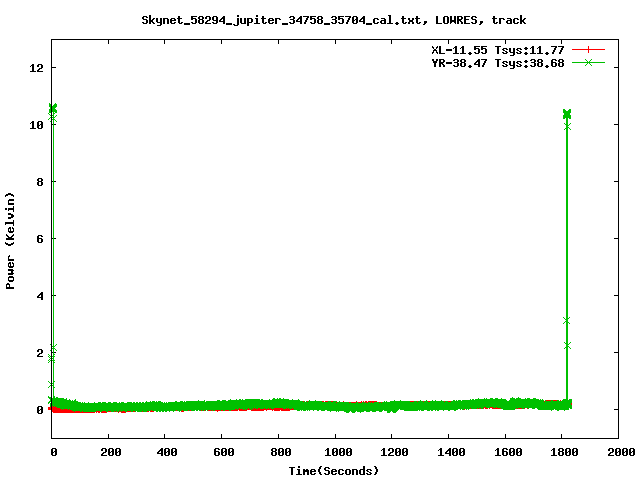Click the green YR legend line sample
This screenshot has width=640, height=480.
(x=588, y=62)
